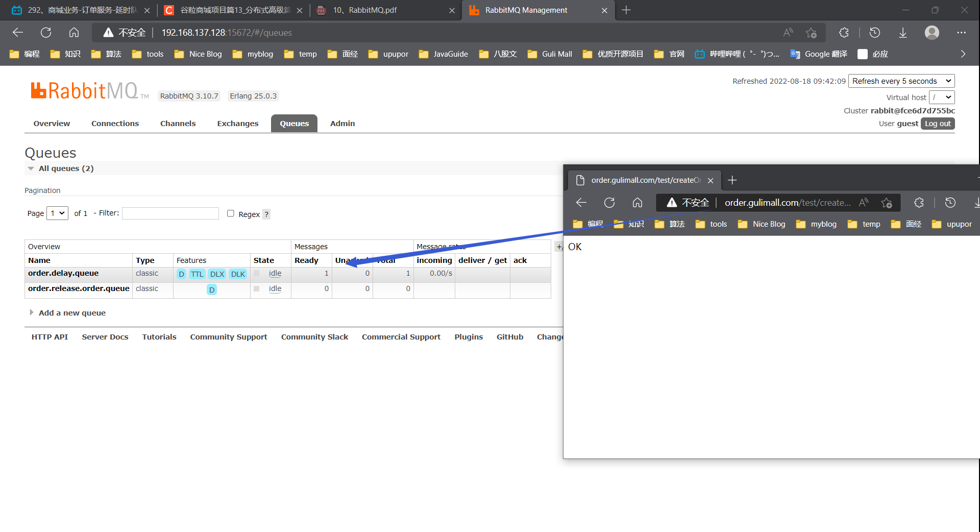Switch to the Admin tab
Viewport: 980px width, 532px height.
tap(342, 124)
